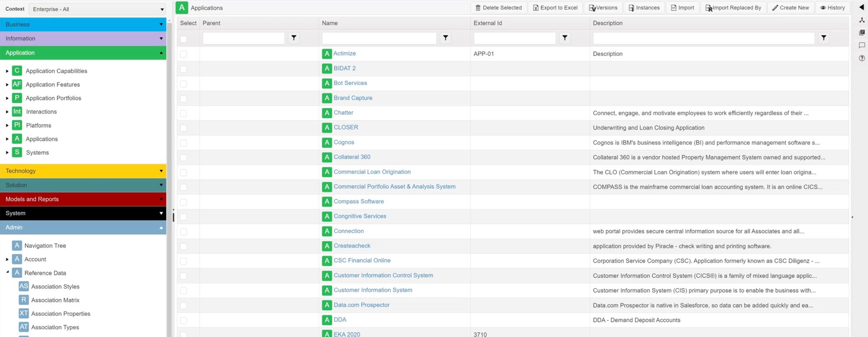Click the Association Styles AS icon
The image size is (868, 337).
[24, 286]
